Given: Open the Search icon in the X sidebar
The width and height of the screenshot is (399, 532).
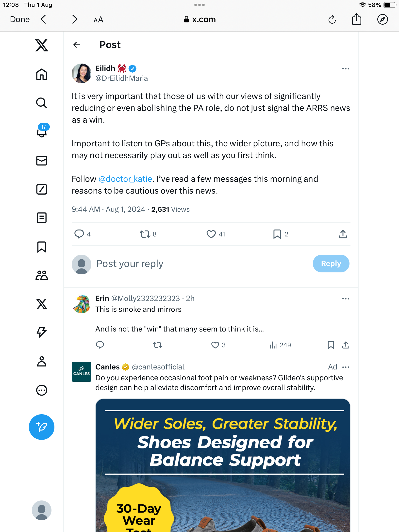Looking at the screenshot, I should [x=42, y=103].
